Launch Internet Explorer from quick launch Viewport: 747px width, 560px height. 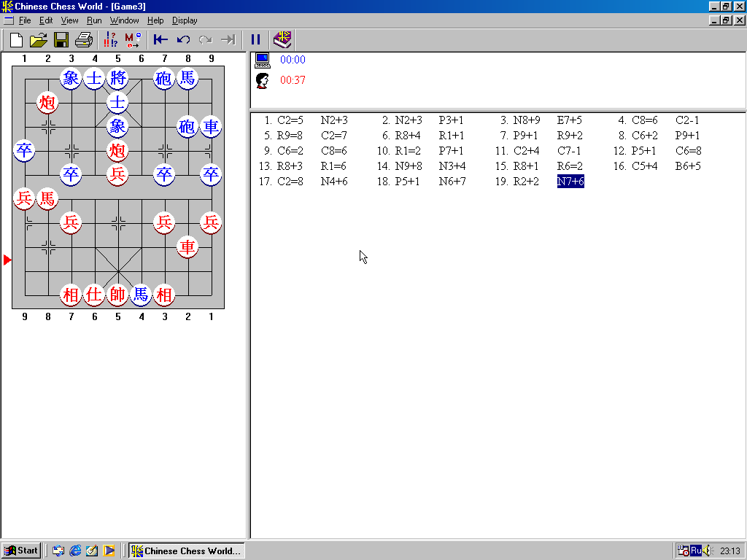pos(75,551)
